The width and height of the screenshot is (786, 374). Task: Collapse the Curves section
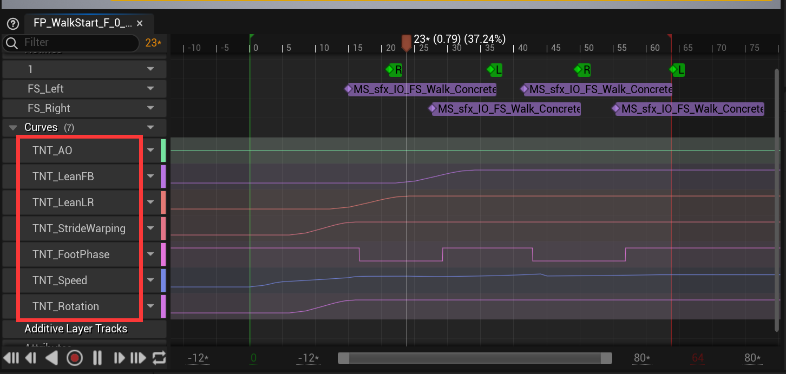pos(13,127)
